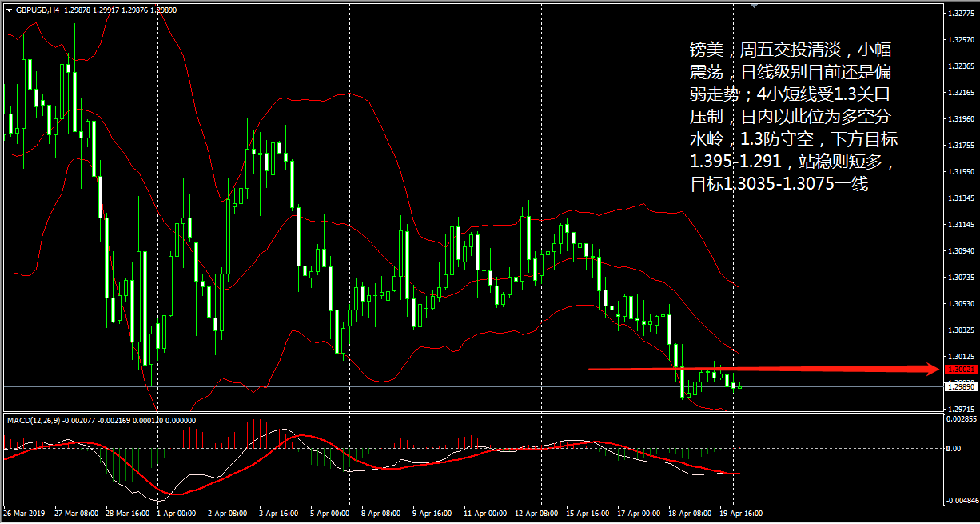980x524 pixels.
Task: Click the 2 Apr 08:00 time label
Action: pos(229,514)
